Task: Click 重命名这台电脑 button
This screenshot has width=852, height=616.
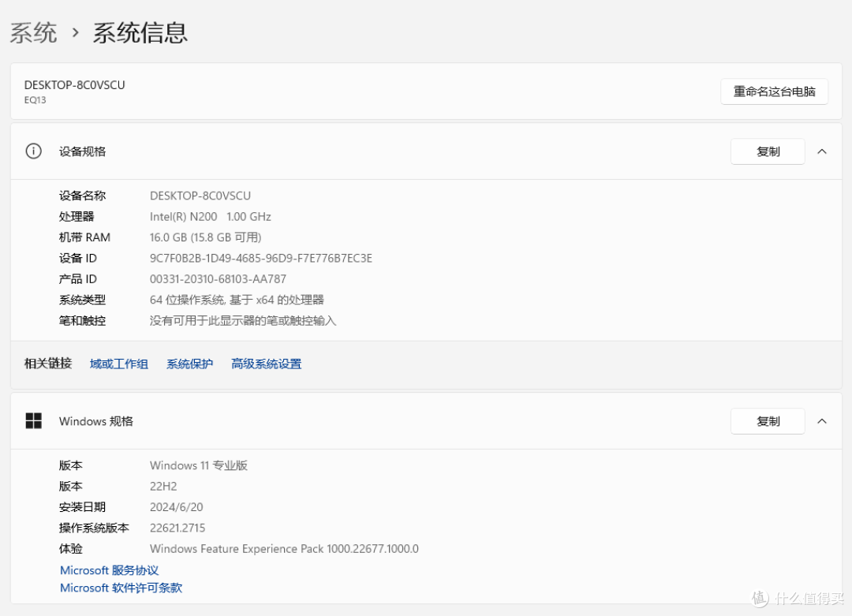Action: click(x=774, y=91)
